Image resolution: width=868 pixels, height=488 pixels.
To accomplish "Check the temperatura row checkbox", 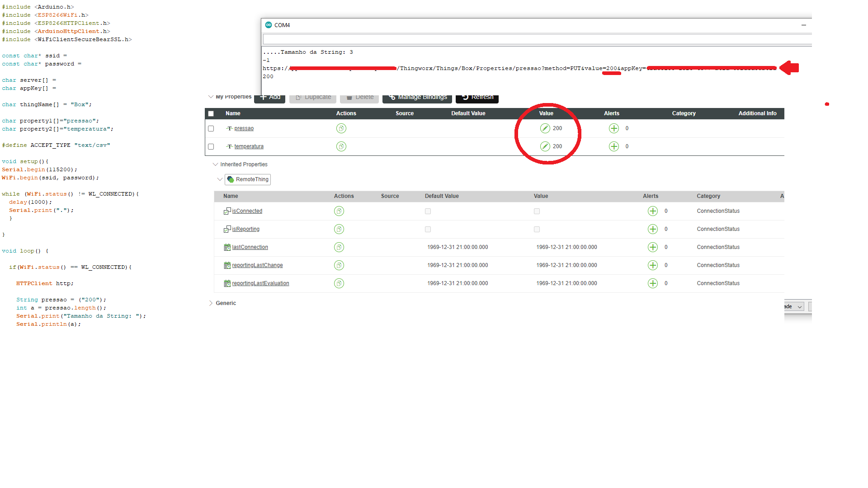I will click(211, 147).
